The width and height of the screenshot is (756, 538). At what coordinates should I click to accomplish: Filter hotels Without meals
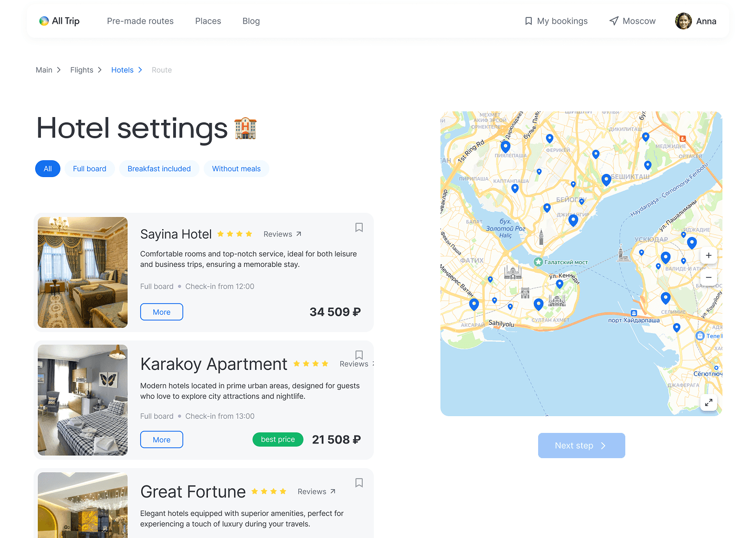coord(236,169)
